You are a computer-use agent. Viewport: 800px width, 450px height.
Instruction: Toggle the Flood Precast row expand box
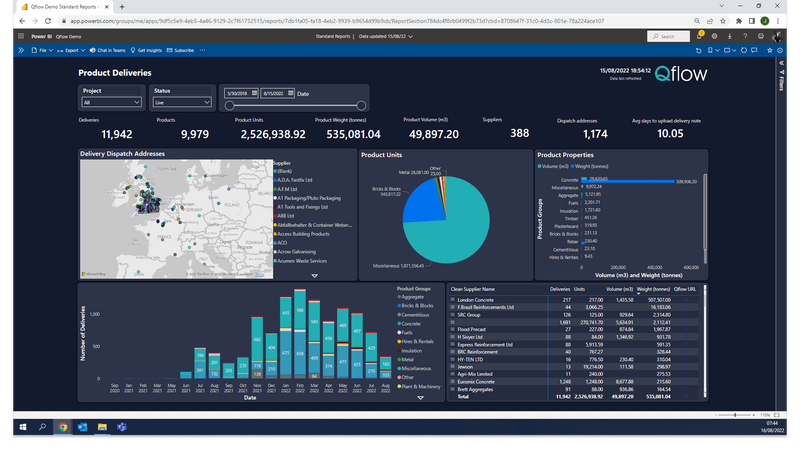tap(453, 330)
